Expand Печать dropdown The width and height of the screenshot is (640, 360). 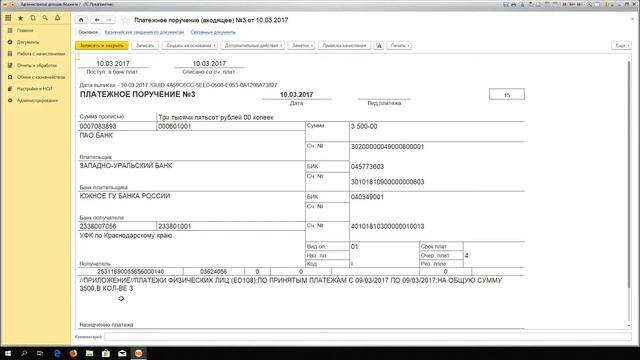click(399, 45)
